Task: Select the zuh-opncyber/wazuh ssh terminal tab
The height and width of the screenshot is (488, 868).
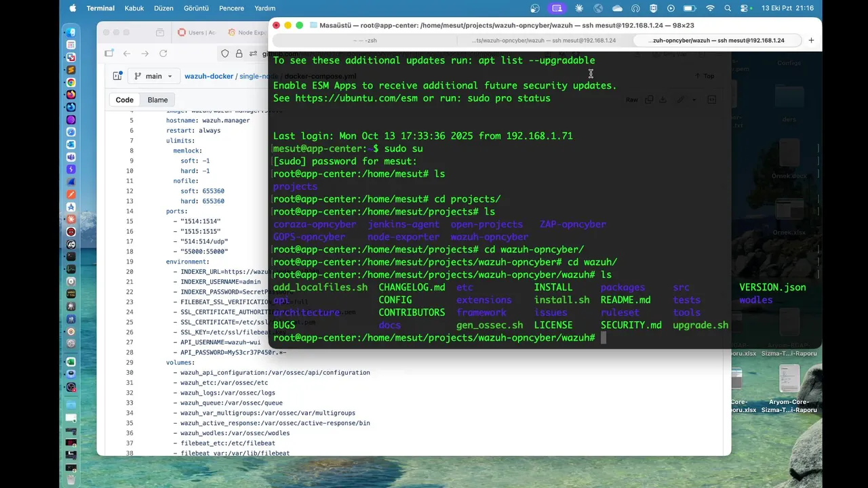Action: click(716, 41)
